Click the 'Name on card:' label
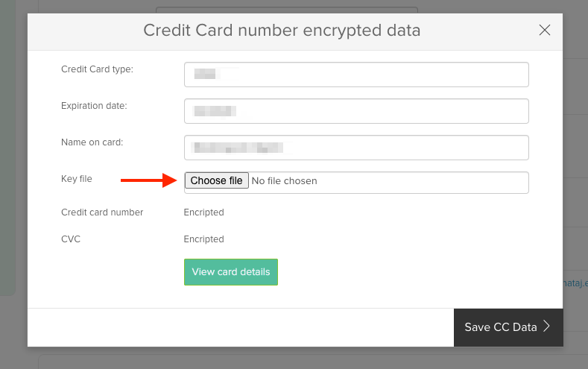Screen dimensions: 588x369 click(x=92, y=142)
